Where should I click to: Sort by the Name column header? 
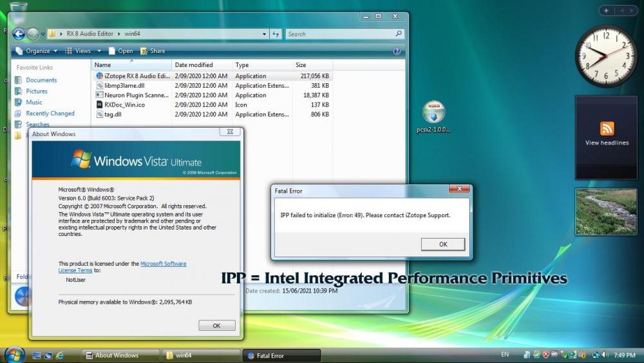[x=131, y=65]
